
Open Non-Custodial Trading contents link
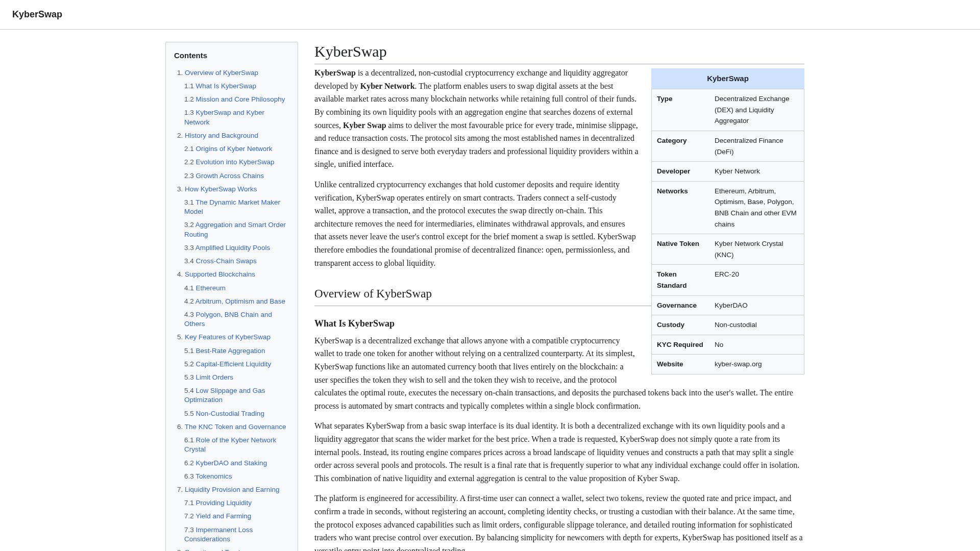pyautogui.click(x=230, y=414)
